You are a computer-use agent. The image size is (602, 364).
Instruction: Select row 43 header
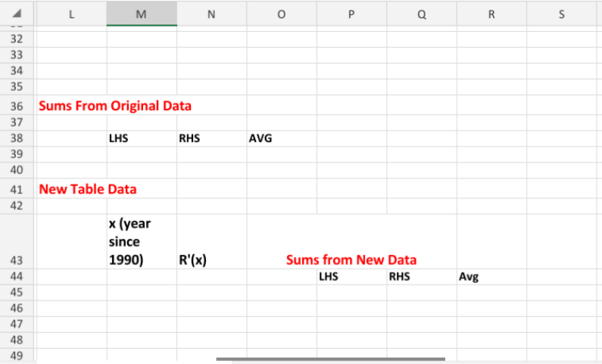[17, 241]
